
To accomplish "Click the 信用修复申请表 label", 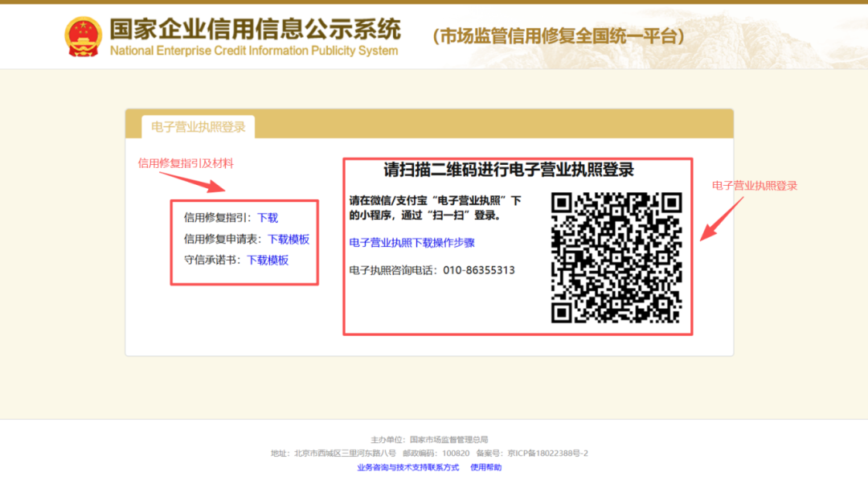I will [x=222, y=239].
